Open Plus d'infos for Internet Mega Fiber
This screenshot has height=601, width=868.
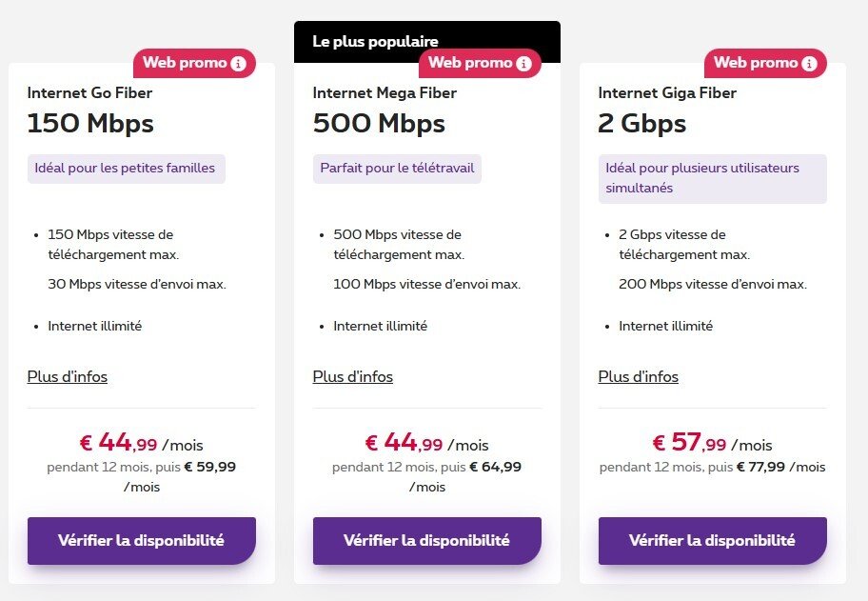click(x=353, y=376)
